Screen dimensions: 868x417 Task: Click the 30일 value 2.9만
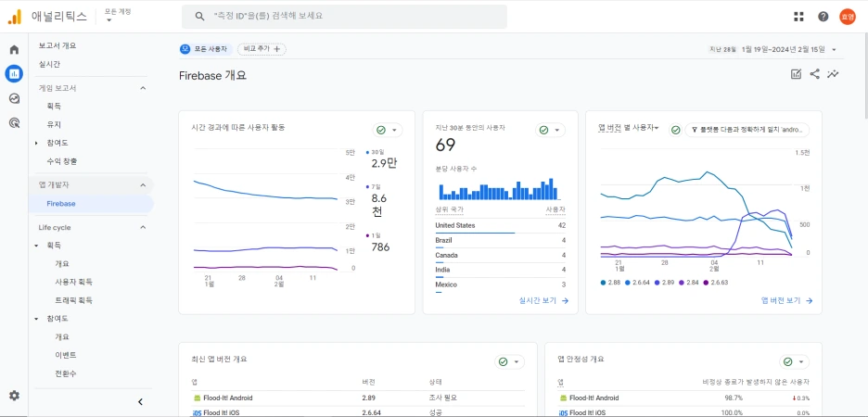click(384, 162)
